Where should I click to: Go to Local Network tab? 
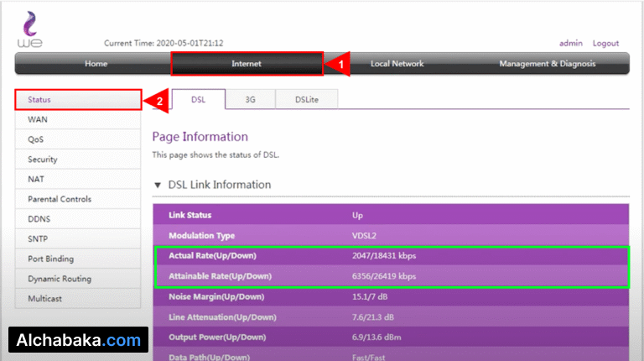(397, 64)
